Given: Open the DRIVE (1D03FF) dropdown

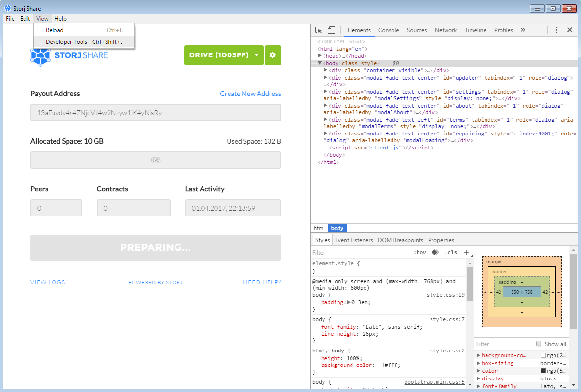Looking at the screenshot, I should click(224, 55).
